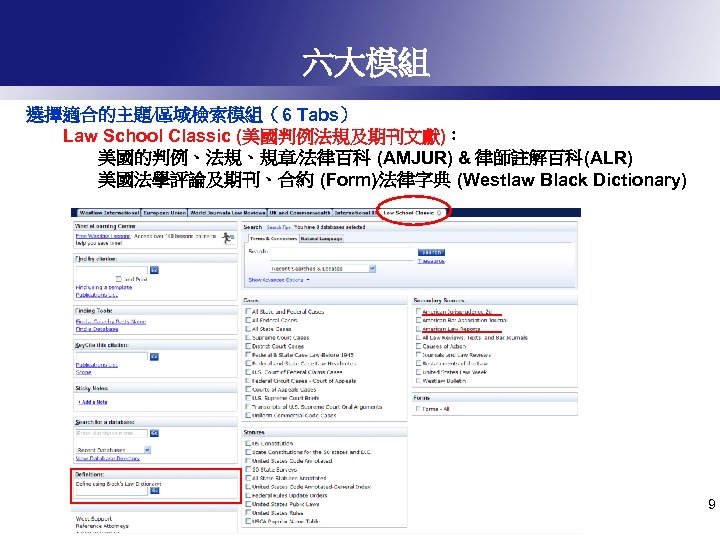Open the Scope link under KeyCite
Image resolution: width=720 pixels, height=540 pixels.
pyautogui.click(x=83, y=372)
